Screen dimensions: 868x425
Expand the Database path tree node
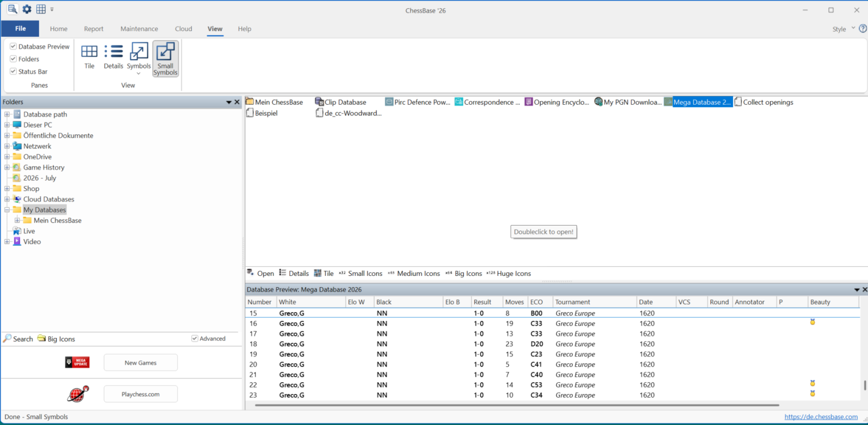coord(7,114)
